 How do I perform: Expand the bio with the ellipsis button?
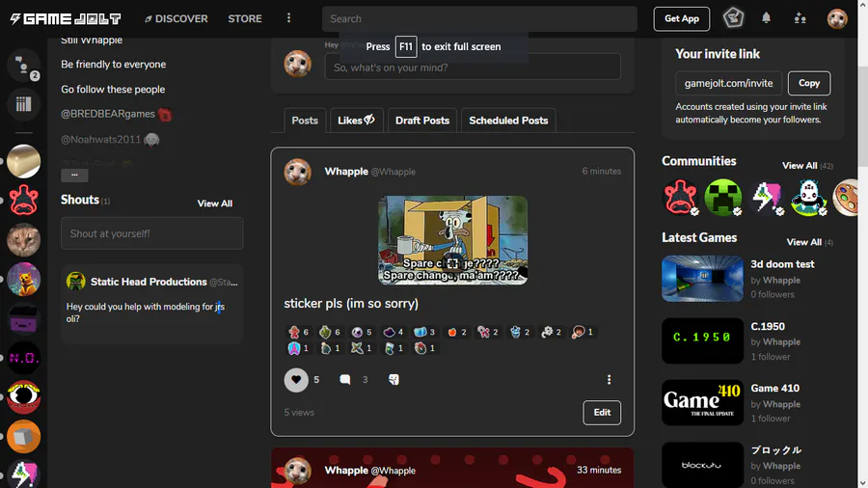point(74,175)
